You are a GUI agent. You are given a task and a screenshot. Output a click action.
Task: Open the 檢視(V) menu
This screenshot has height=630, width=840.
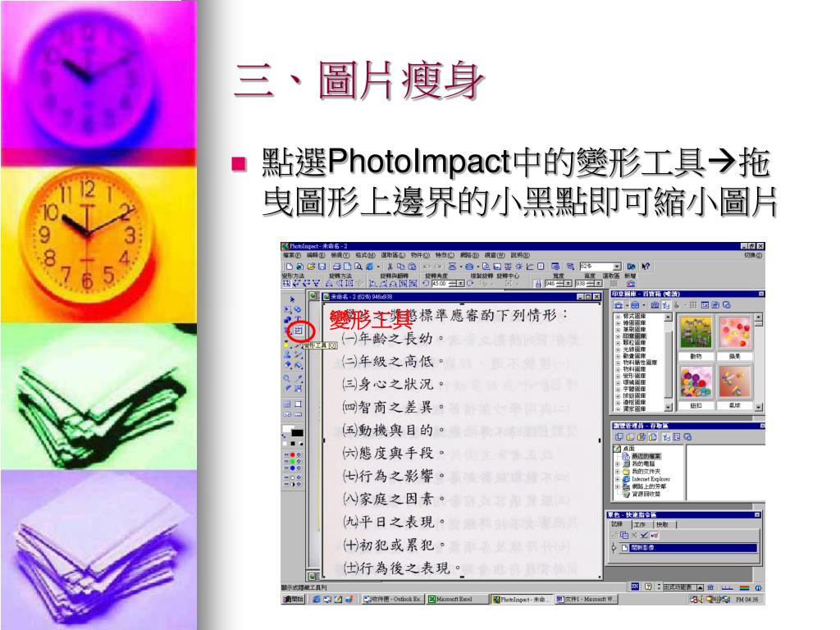point(340,256)
